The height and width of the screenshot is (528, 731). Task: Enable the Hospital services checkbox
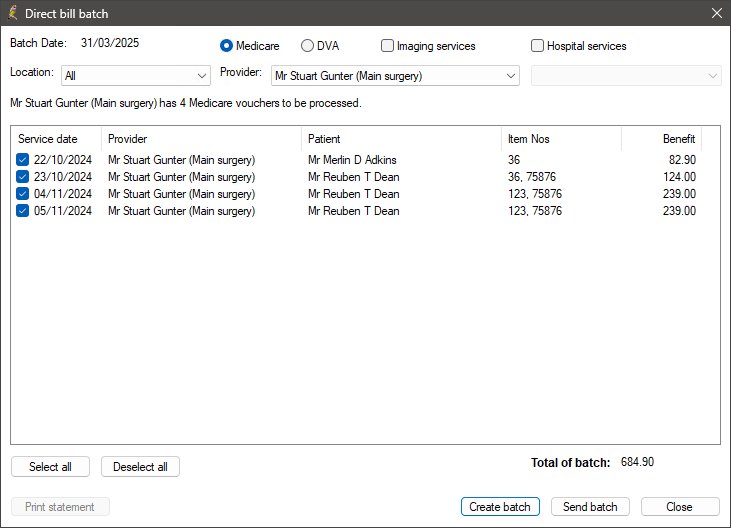(x=538, y=46)
